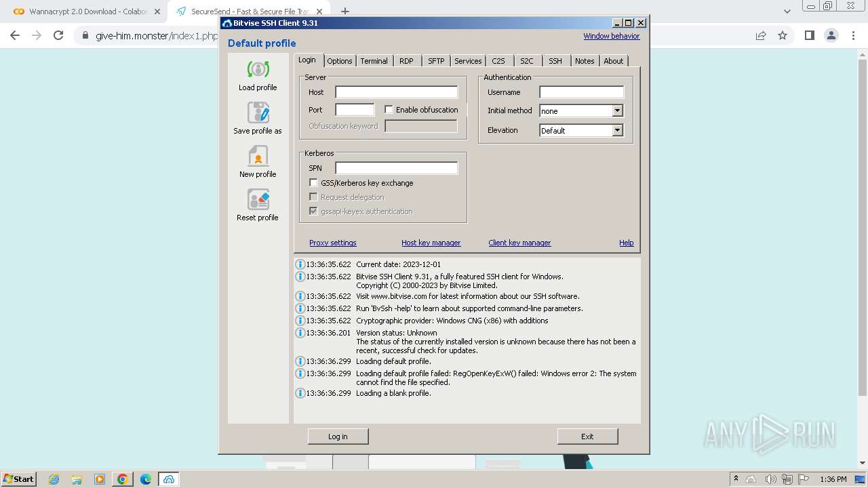
Task: Click the Load profile icon
Action: (258, 69)
